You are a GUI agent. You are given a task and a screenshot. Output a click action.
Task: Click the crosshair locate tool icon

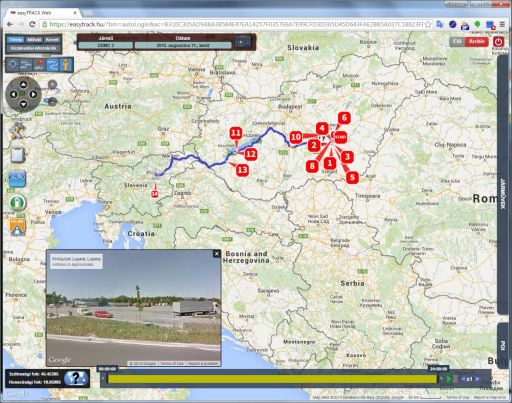(x=13, y=65)
